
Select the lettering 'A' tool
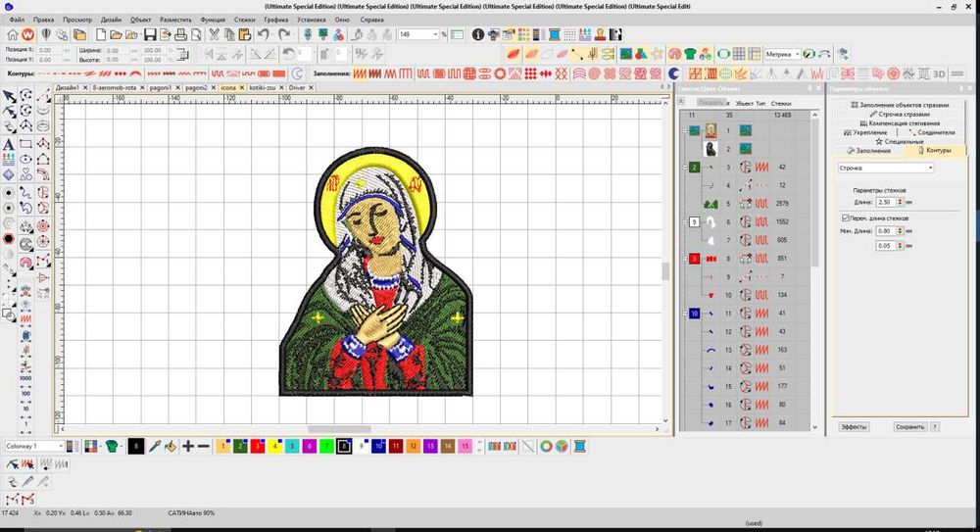9,144
